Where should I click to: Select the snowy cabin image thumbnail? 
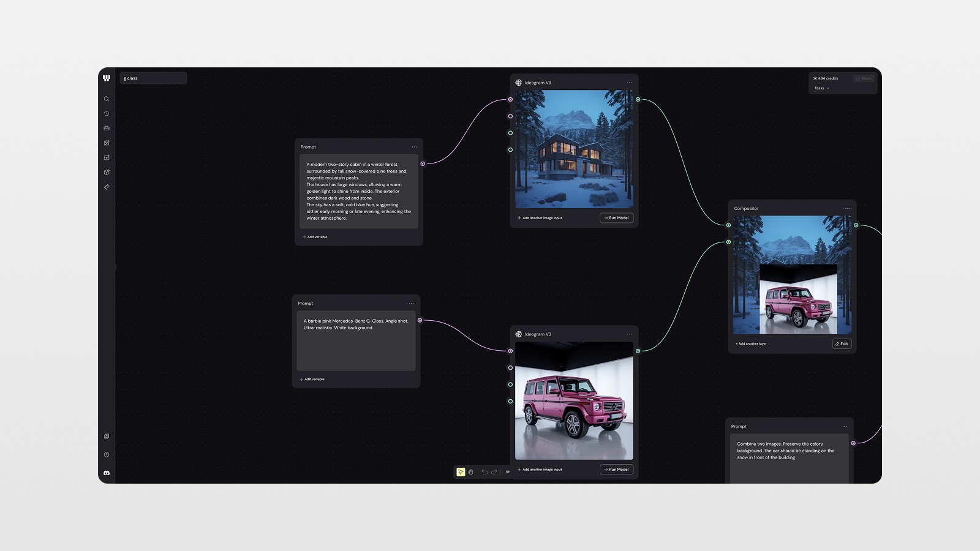574,149
